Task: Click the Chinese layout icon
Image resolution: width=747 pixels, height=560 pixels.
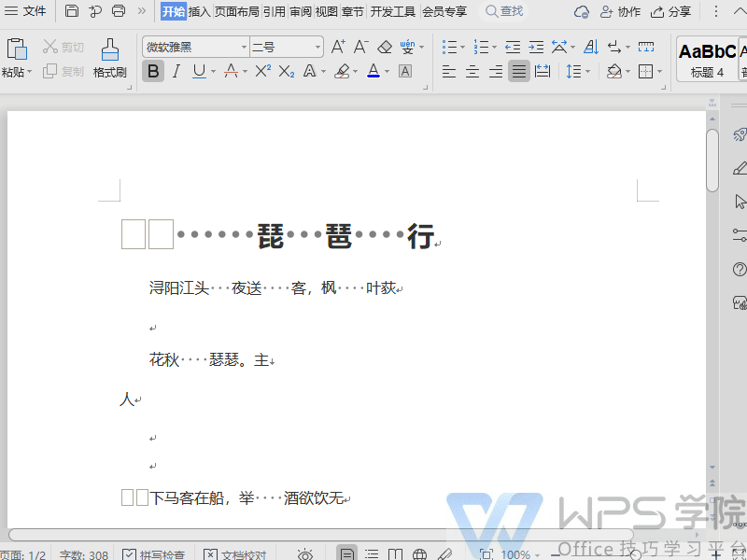Action: click(x=559, y=47)
